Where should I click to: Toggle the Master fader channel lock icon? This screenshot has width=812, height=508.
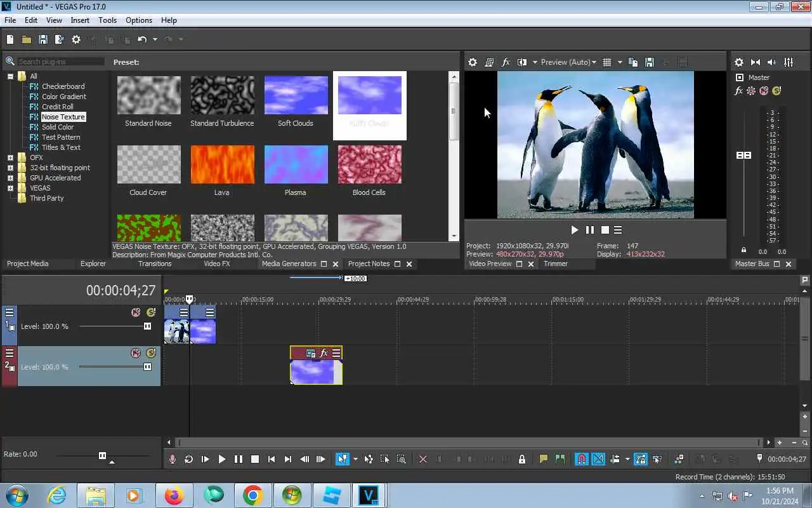pyautogui.click(x=744, y=250)
